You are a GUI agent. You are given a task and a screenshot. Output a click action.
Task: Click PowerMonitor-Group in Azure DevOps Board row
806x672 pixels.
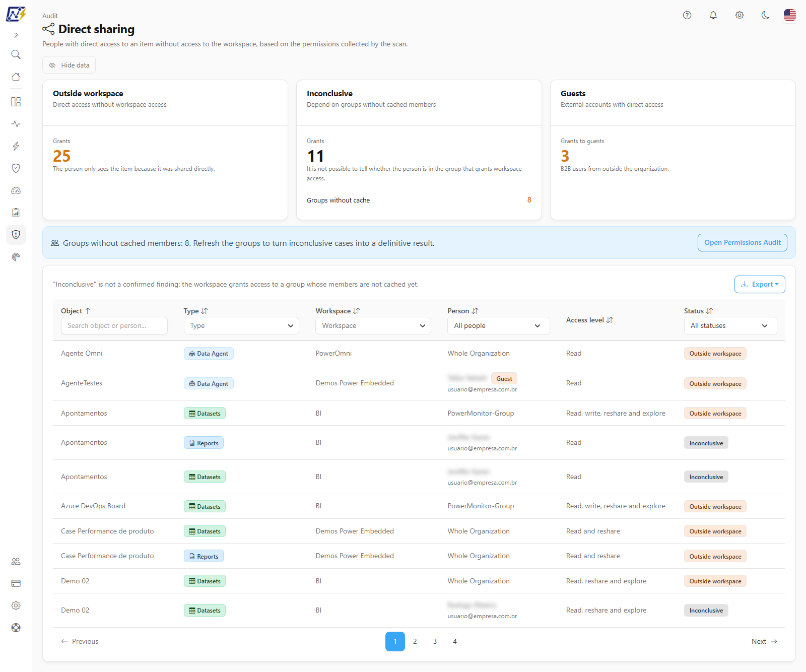(481, 506)
